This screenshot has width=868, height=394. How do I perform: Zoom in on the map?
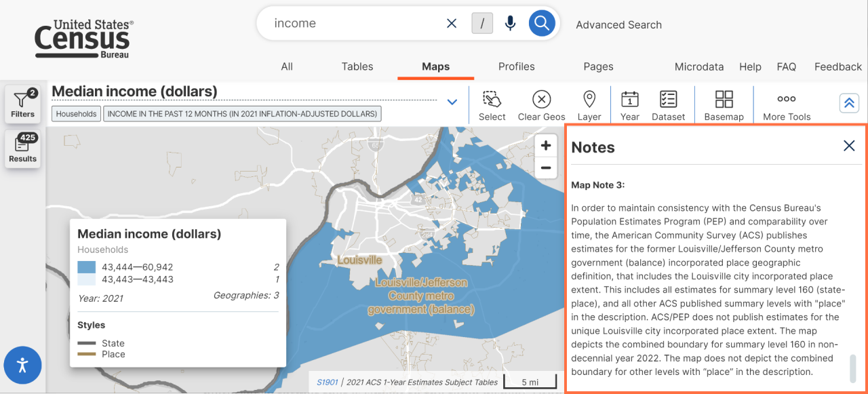pos(545,146)
